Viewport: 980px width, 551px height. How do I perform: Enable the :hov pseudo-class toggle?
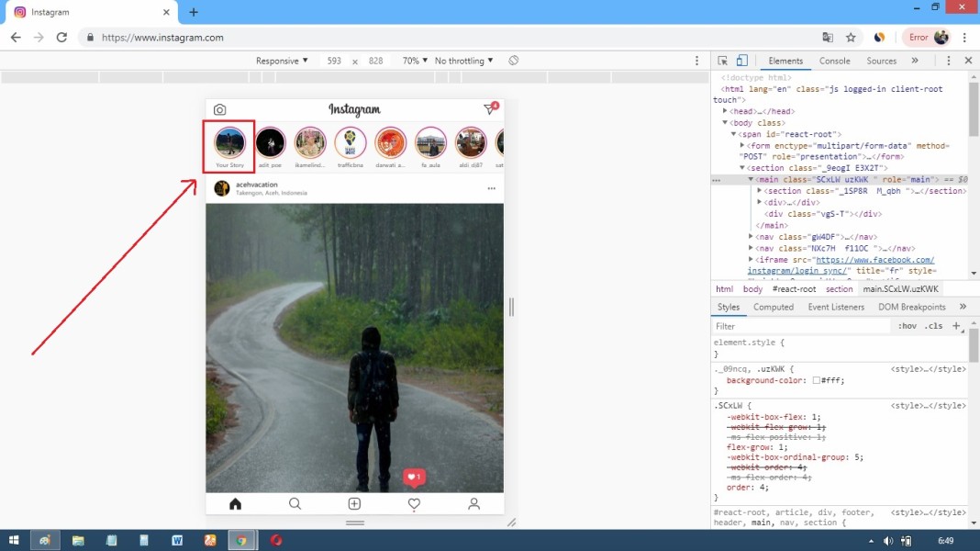908,326
